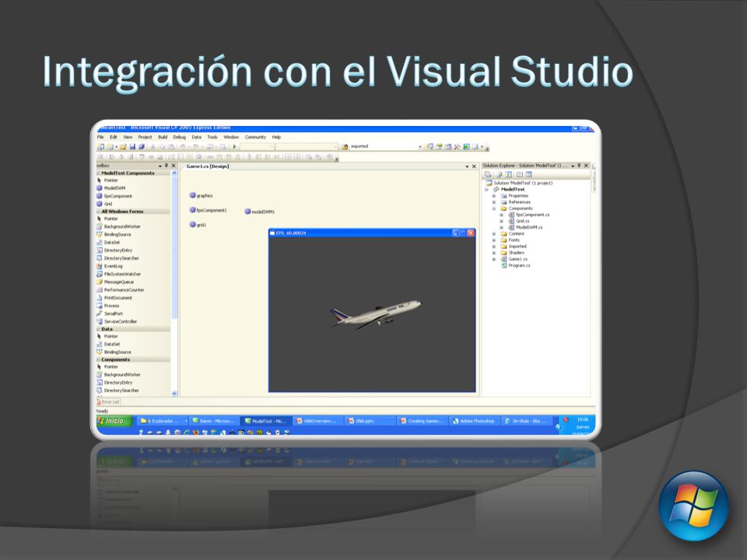Expand the References node in Solution Explorer
The image size is (747, 560).
493,202
